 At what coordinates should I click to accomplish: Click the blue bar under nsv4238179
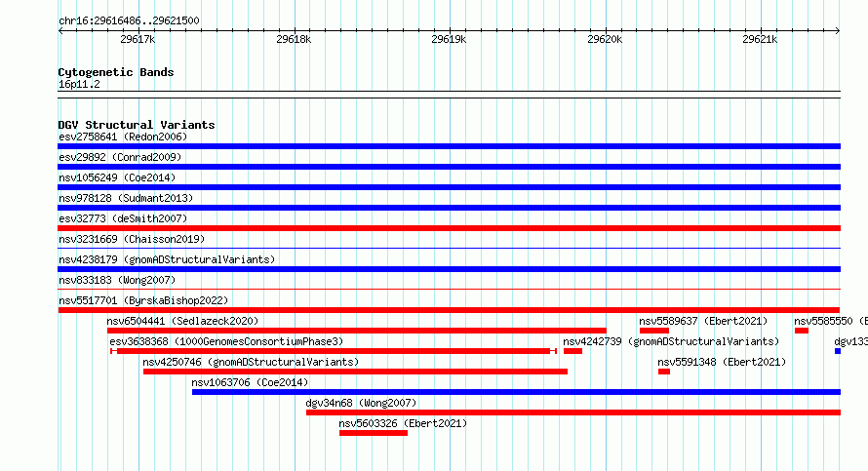(x=449, y=269)
